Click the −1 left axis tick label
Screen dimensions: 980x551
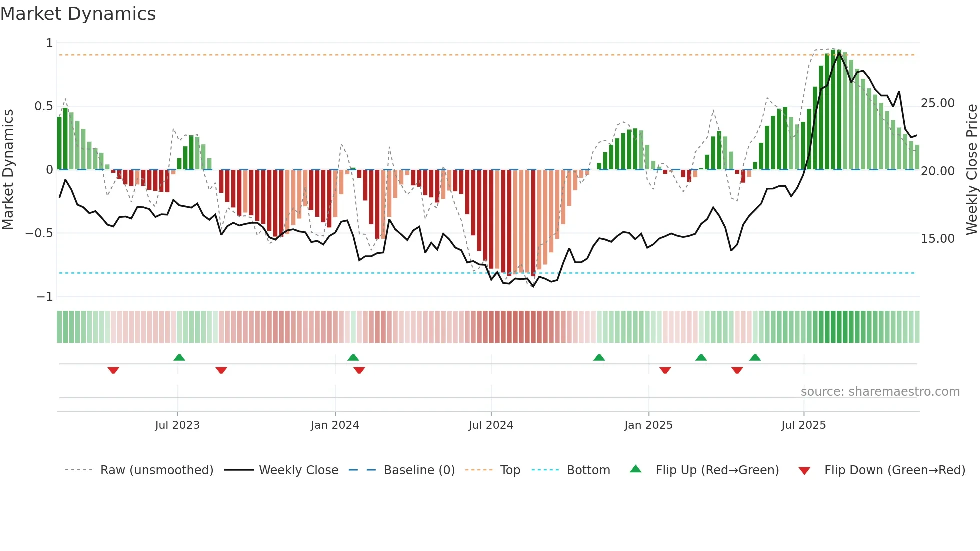pos(45,297)
